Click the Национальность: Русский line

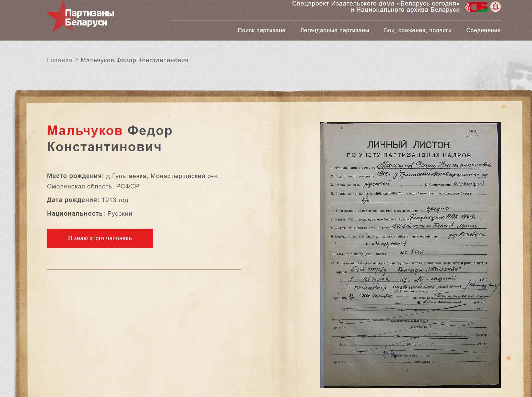(89, 213)
